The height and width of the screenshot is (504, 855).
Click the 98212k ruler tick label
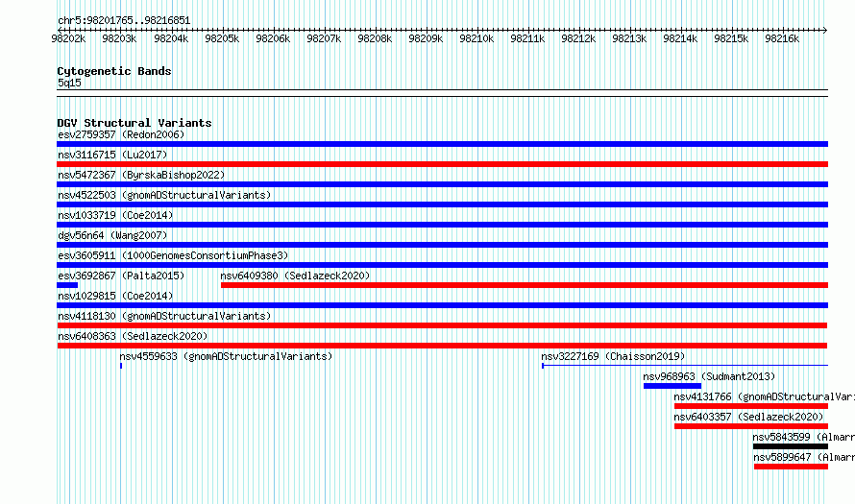578,38
